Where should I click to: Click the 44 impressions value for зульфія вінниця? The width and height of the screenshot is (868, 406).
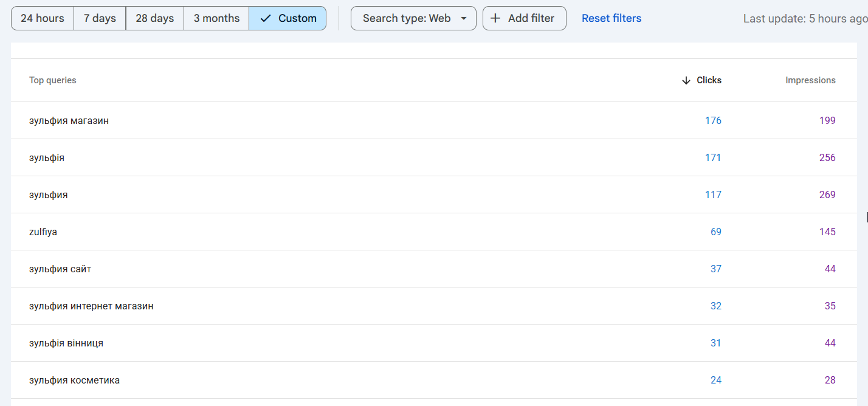point(830,343)
